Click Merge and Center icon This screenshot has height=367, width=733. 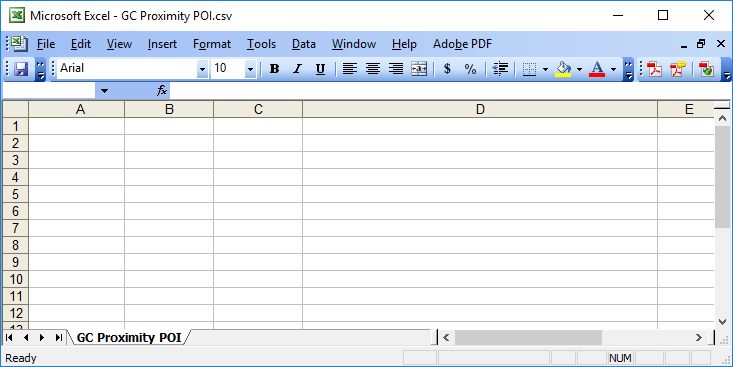(419, 69)
